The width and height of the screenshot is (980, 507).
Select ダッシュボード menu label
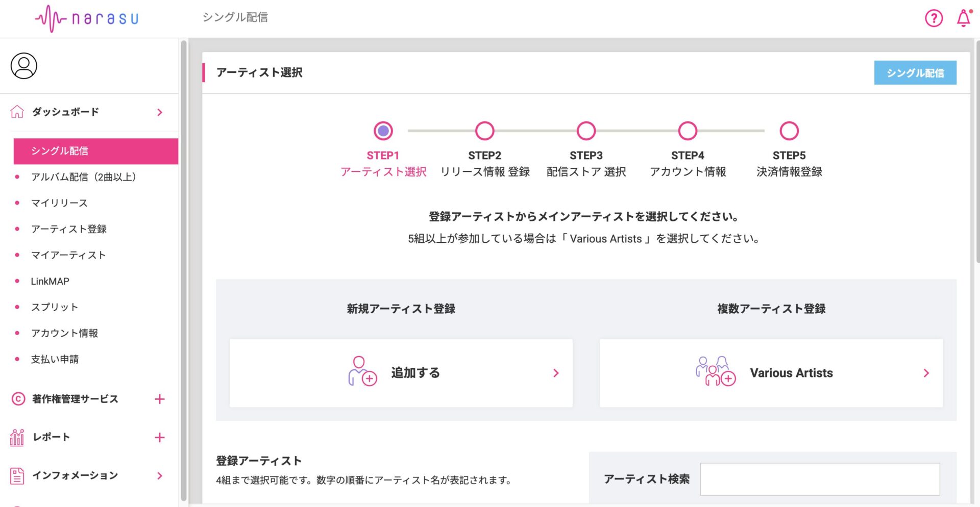click(x=65, y=112)
